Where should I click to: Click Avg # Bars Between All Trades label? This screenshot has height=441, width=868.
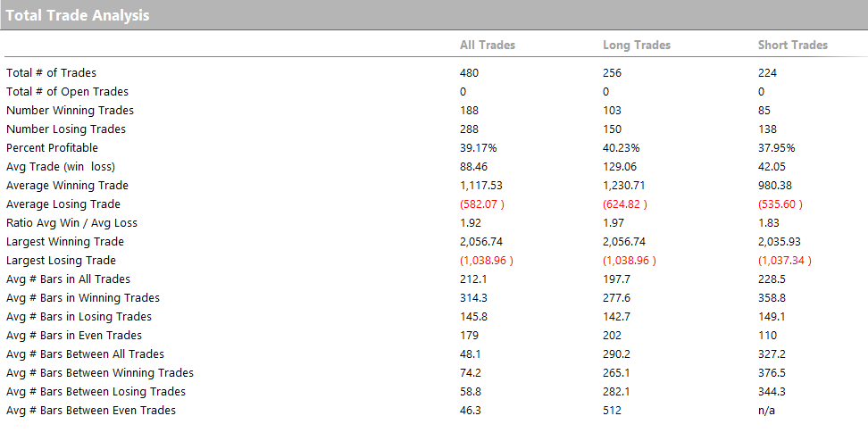(x=85, y=354)
